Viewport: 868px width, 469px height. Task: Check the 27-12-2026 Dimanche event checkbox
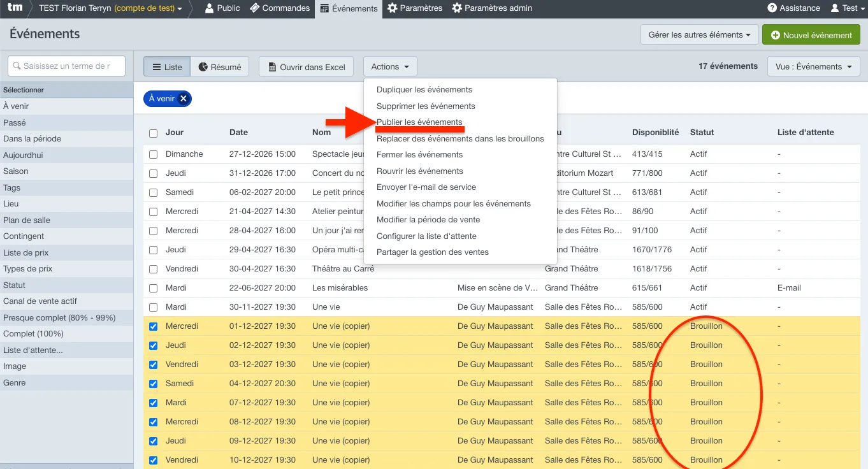coord(153,154)
